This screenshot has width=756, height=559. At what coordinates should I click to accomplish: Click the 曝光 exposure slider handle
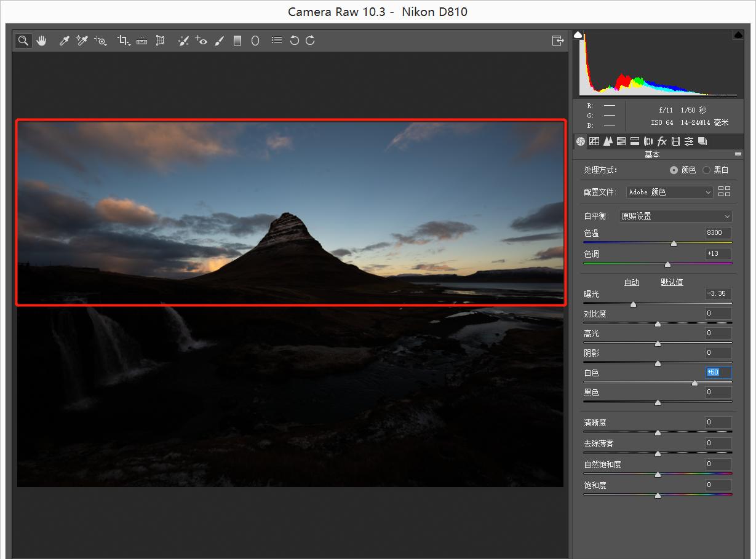tap(633, 304)
